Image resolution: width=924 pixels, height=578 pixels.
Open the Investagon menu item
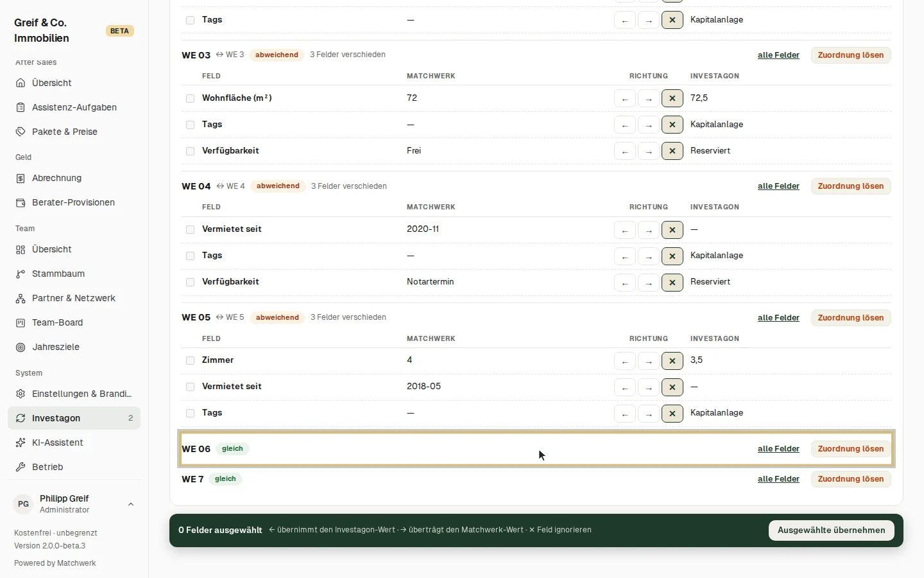(74, 418)
